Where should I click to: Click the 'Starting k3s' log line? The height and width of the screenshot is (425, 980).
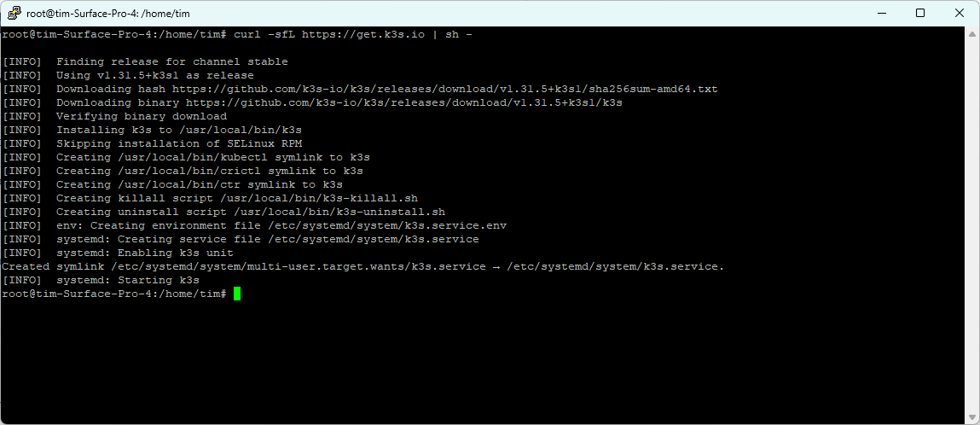coord(127,280)
